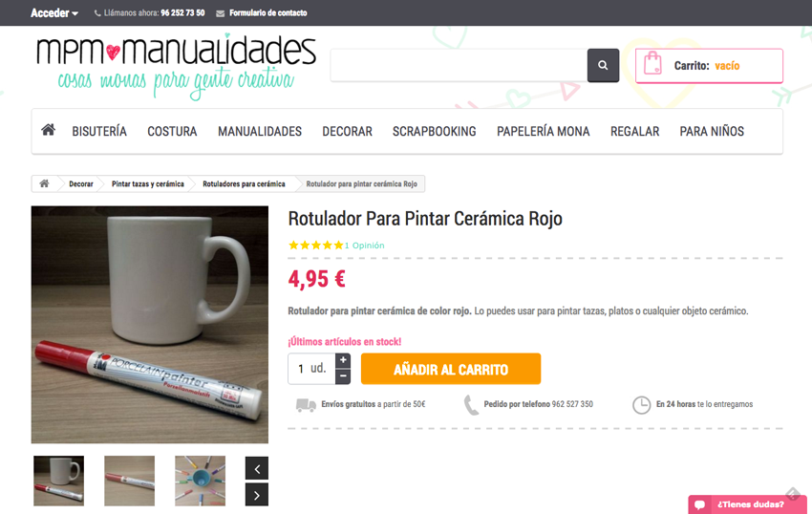
Task: Open the Bisutería menu
Action: click(99, 132)
